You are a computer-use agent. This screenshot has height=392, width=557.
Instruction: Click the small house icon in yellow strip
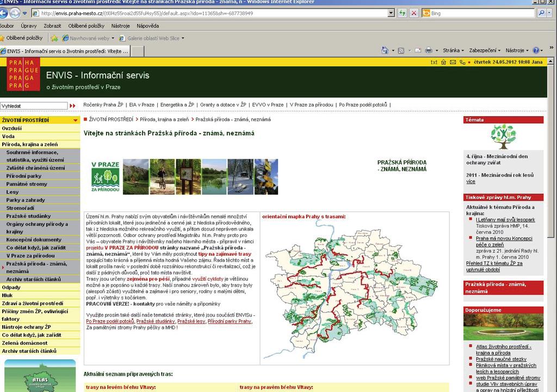point(444,62)
